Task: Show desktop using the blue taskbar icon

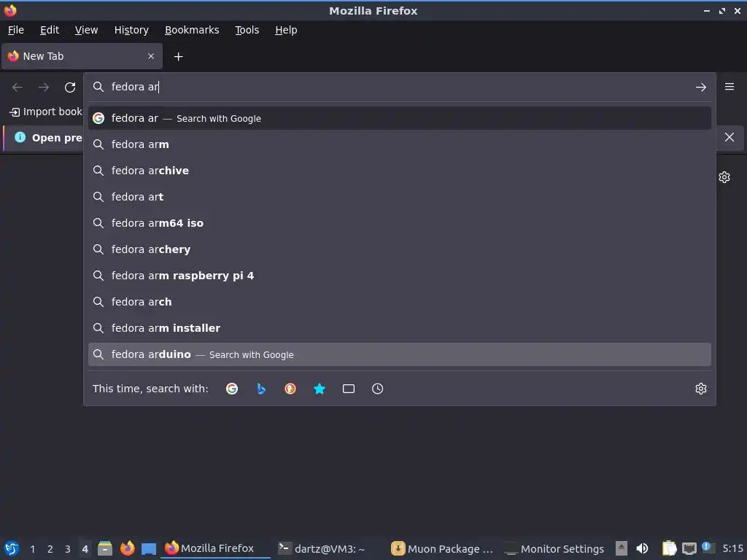Action: [x=149, y=548]
